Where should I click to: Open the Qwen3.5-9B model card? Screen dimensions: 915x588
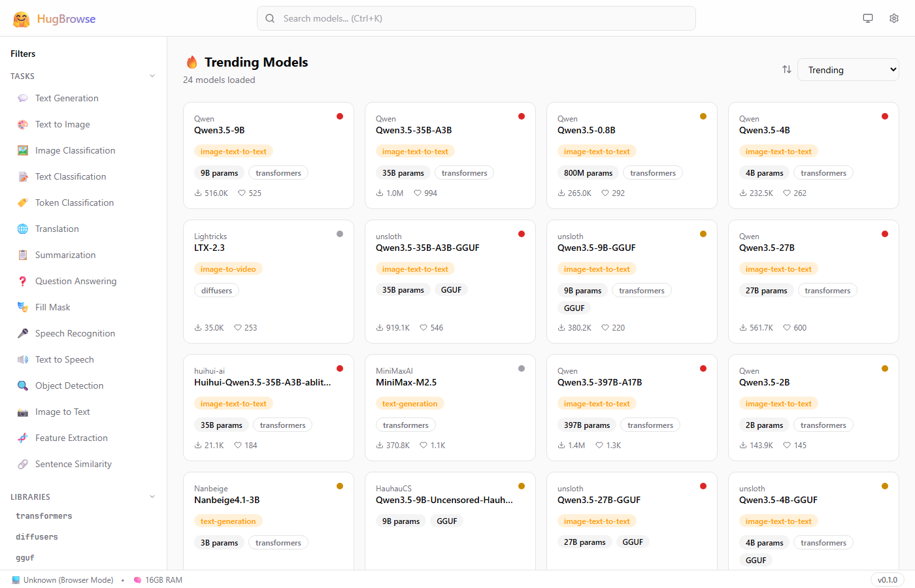coord(268,155)
